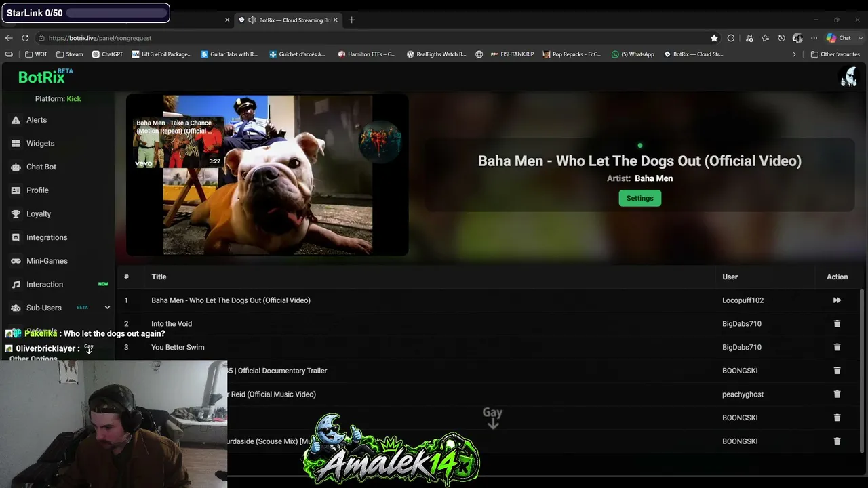Open the Alerts warning icon
The height and width of the screenshot is (488, 868).
click(x=16, y=120)
